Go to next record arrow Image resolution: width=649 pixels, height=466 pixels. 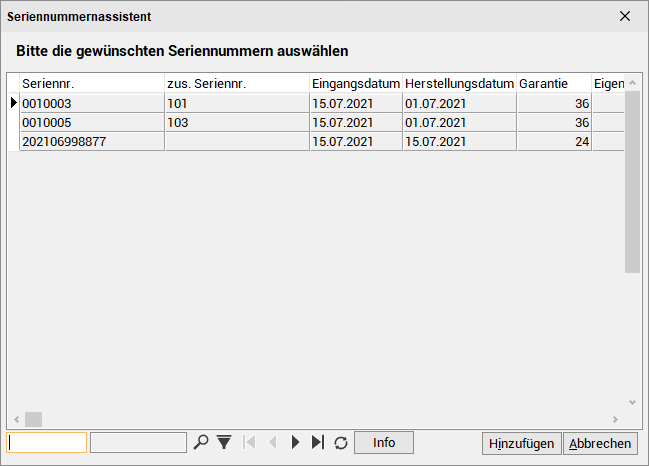[295, 442]
